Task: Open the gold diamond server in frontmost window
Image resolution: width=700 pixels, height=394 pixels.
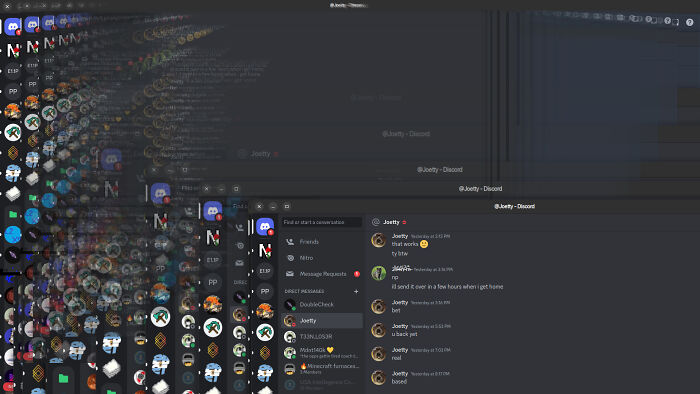Action: 265,353
